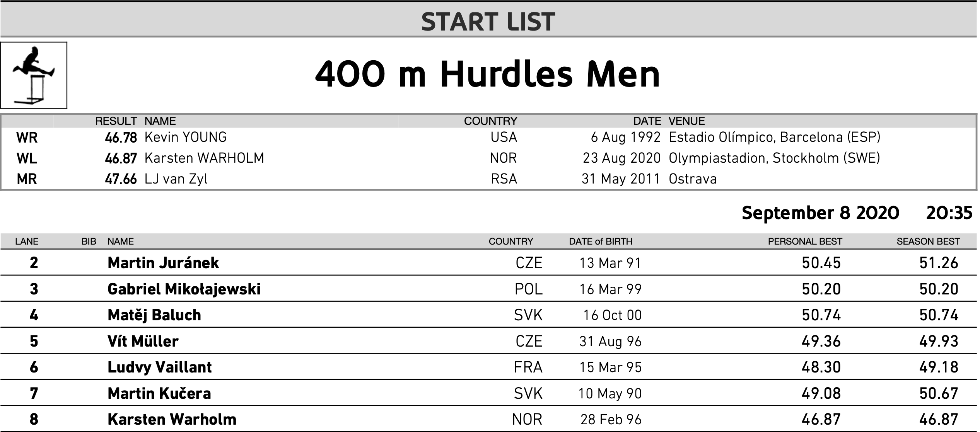Viewport: 980px width, 432px height.
Task: Click Vít Müller's name
Action: pyautogui.click(x=143, y=341)
